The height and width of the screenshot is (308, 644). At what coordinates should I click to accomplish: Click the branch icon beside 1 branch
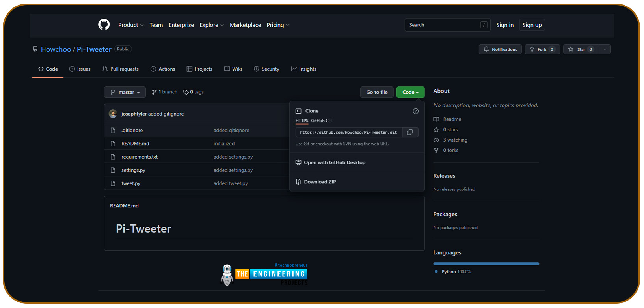pyautogui.click(x=154, y=92)
